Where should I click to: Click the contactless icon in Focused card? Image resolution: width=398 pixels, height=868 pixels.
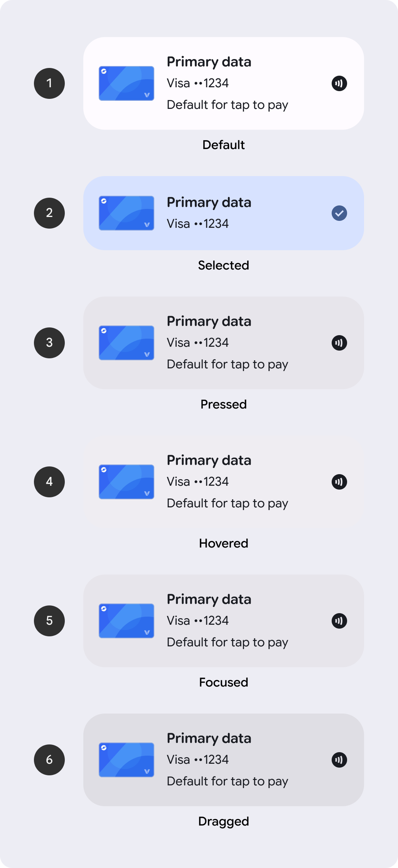[x=339, y=621]
